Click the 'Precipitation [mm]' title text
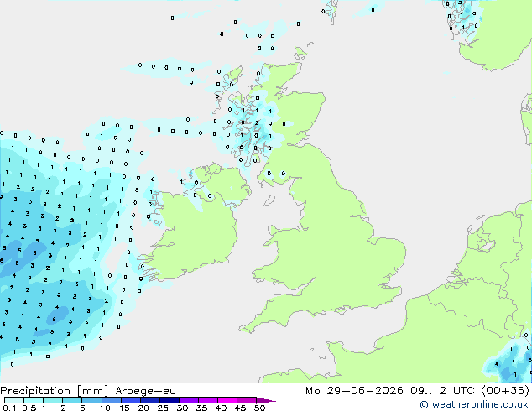The image size is (532, 411). tap(55, 391)
